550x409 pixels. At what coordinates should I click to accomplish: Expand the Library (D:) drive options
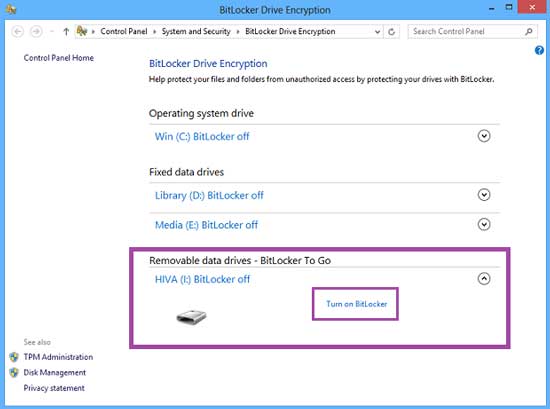click(x=484, y=195)
